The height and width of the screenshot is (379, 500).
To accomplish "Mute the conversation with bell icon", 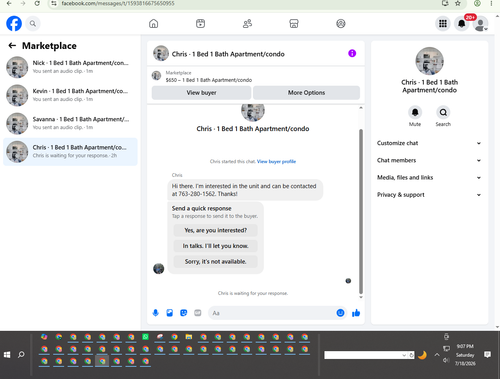I will tap(415, 112).
